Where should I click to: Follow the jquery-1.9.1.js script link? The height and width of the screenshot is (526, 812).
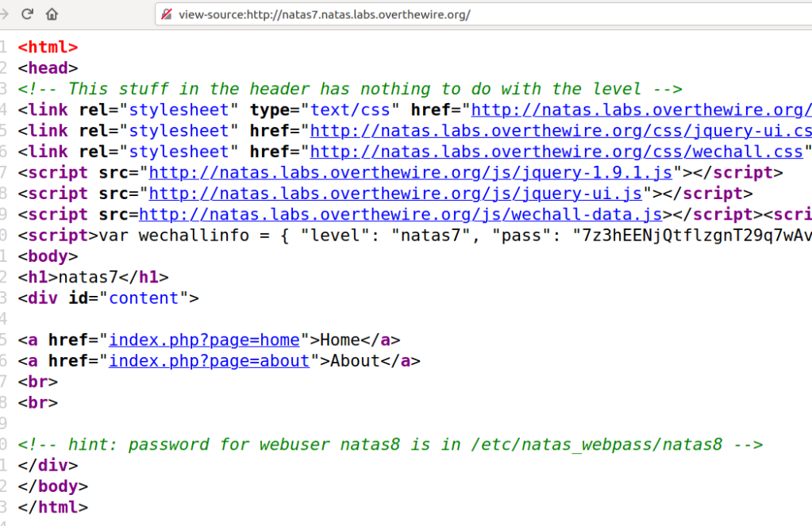tap(411, 172)
